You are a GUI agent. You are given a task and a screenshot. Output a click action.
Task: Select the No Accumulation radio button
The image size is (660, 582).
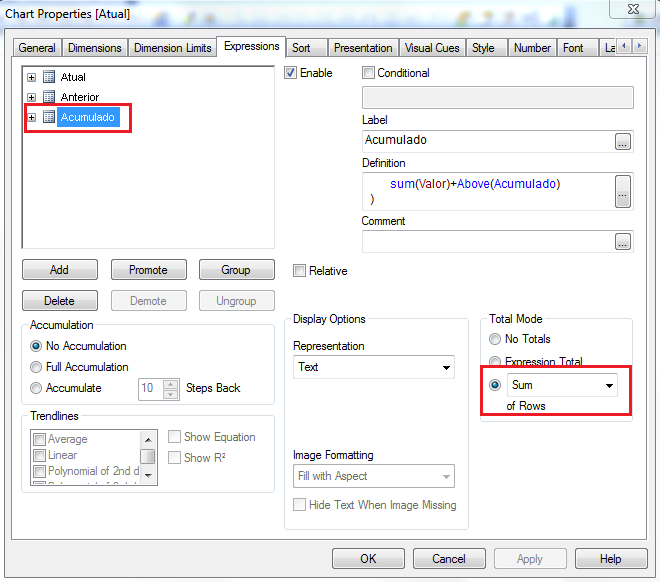[x=36, y=346]
